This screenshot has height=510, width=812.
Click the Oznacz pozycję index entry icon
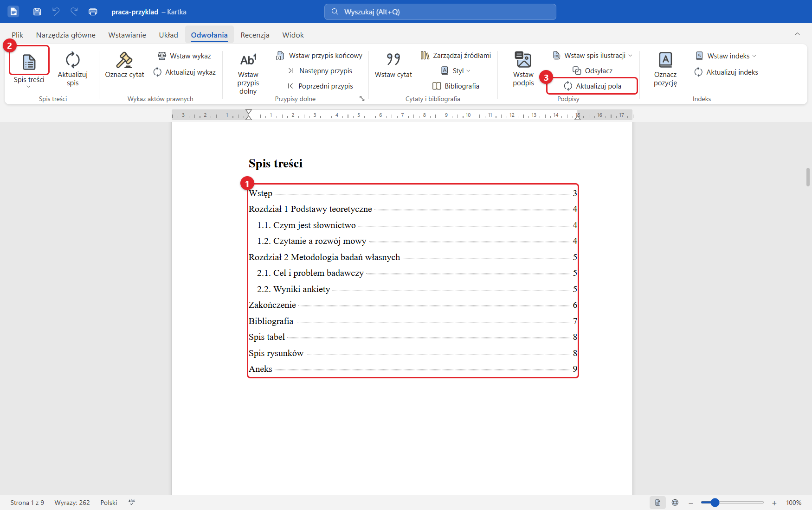click(x=665, y=60)
